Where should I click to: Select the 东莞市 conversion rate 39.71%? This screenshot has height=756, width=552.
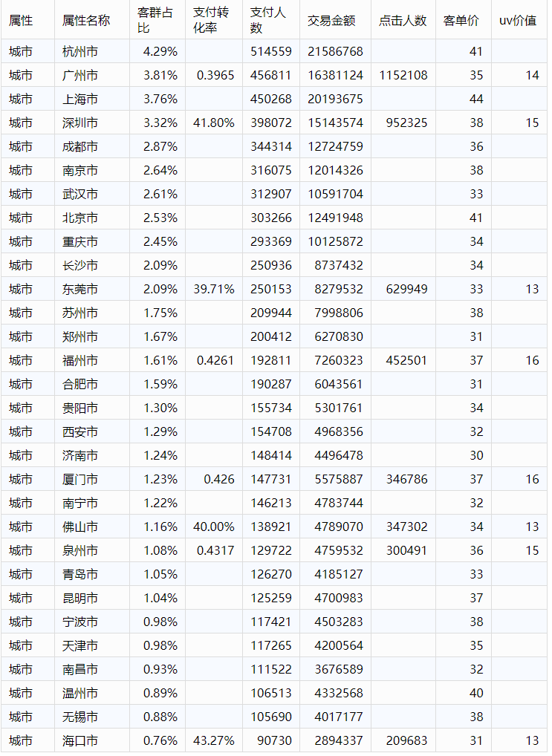(x=214, y=290)
